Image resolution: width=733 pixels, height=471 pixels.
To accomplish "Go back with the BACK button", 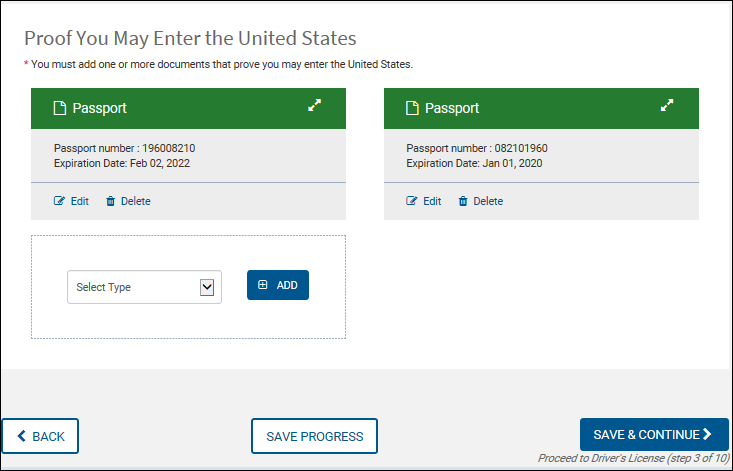I will (x=40, y=436).
